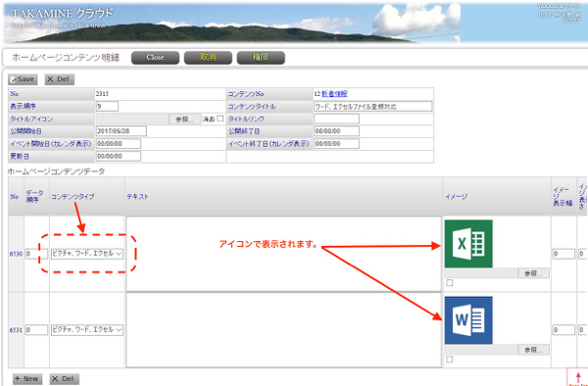
Task: Click the ホームページコンテンツ明細 page title
Action: [66, 58]
